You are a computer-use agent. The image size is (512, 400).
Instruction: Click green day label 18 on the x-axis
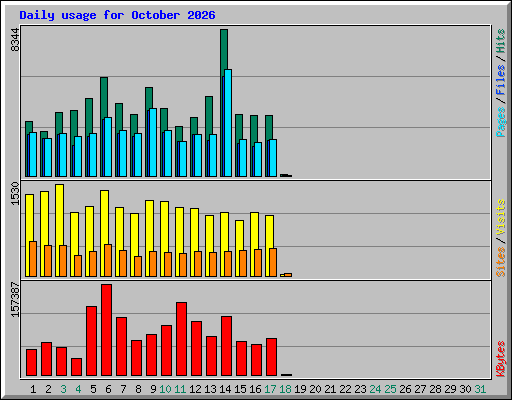tap(285, 389)
